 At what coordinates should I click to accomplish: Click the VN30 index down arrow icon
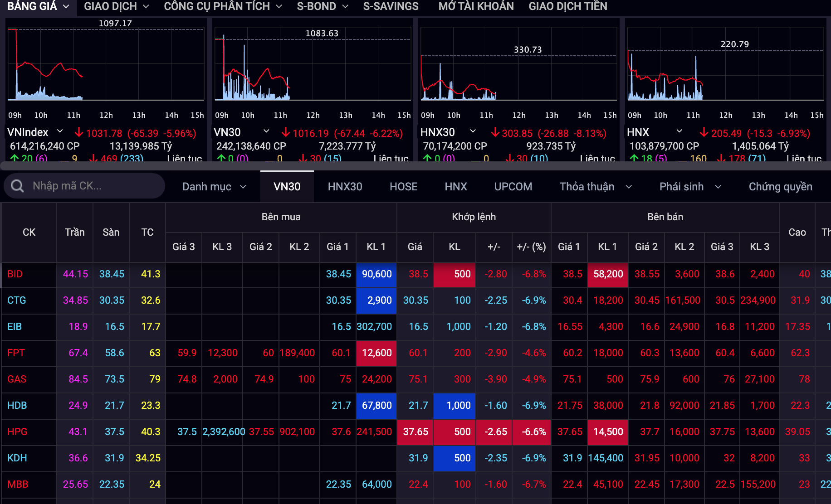[286, 132]
